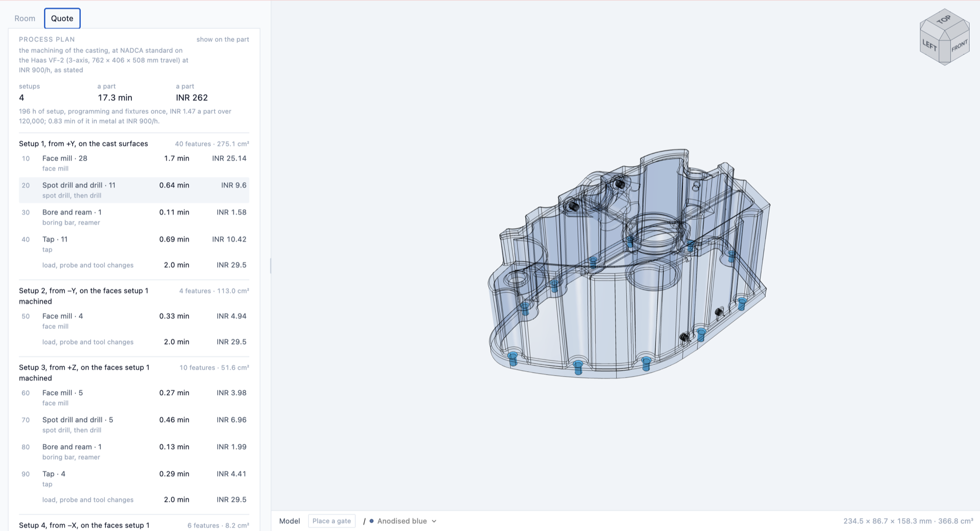Image resolution: width=980 pixels, height=531 pixels.
Task: Click '10 features · 51.6 cm²' summary
Action: 214,367
